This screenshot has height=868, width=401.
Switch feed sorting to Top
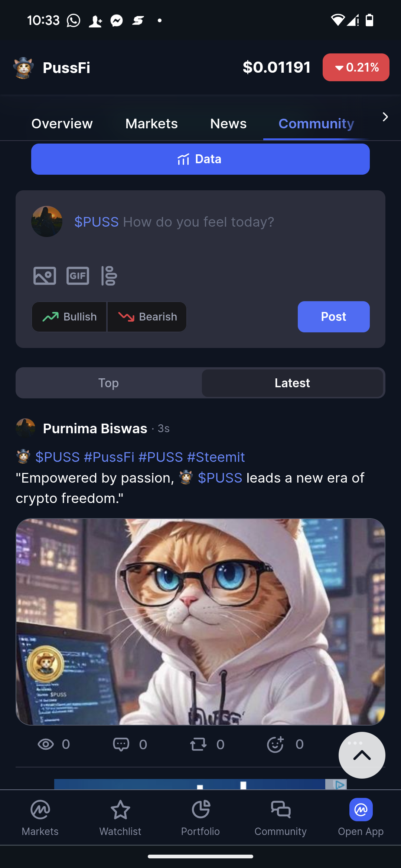coord(109,383)
